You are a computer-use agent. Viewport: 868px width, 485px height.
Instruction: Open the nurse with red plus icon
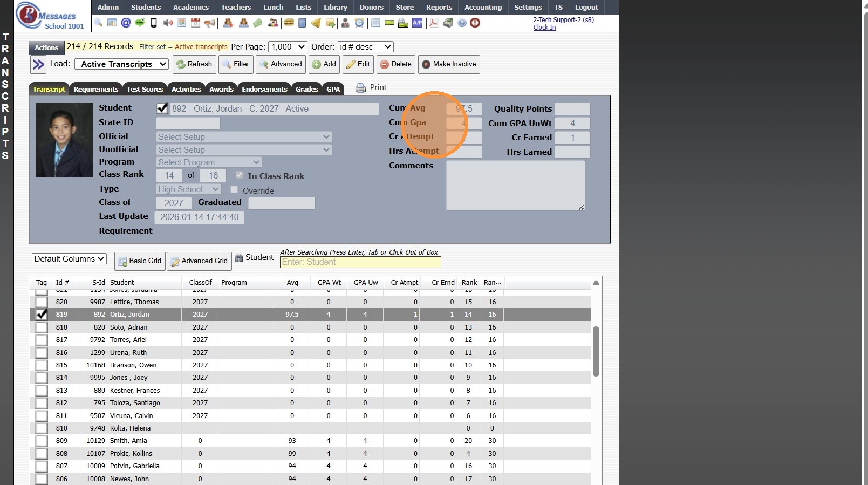pyautogui.click(x=228, y=23)
